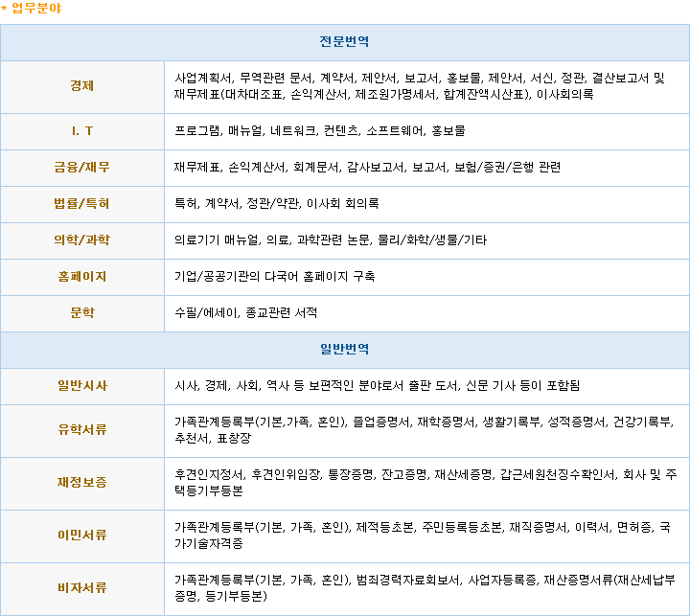The image size is (690, 616).
Task: Select the 일반시사 category cell
Action: point(82,386)
